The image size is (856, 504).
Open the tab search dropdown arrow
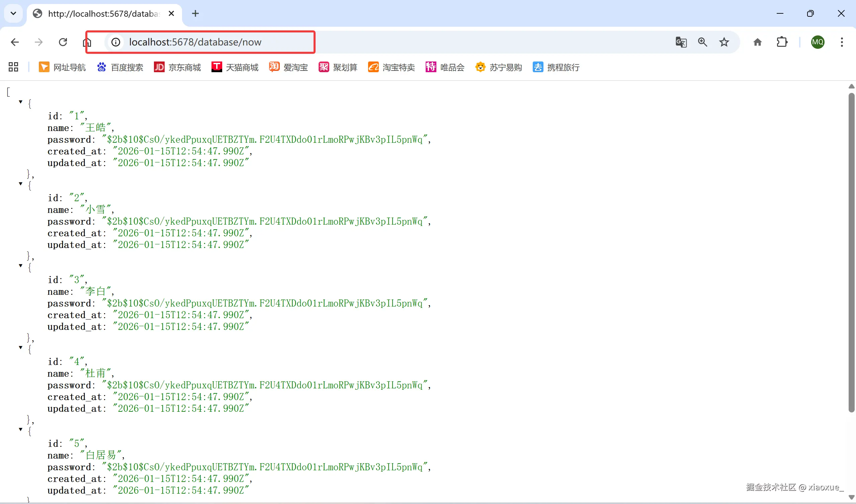[x=13, y=14]
